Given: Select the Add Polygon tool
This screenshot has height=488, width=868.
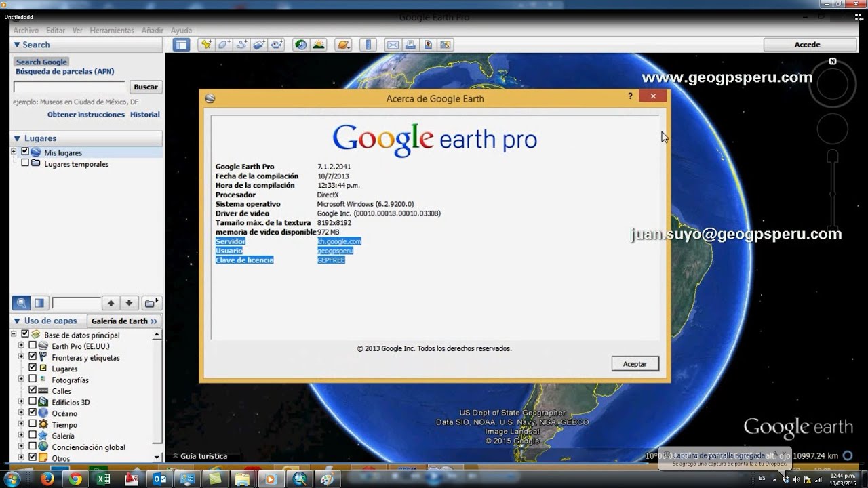Looking at the screenshot, I should pos(224,45).
